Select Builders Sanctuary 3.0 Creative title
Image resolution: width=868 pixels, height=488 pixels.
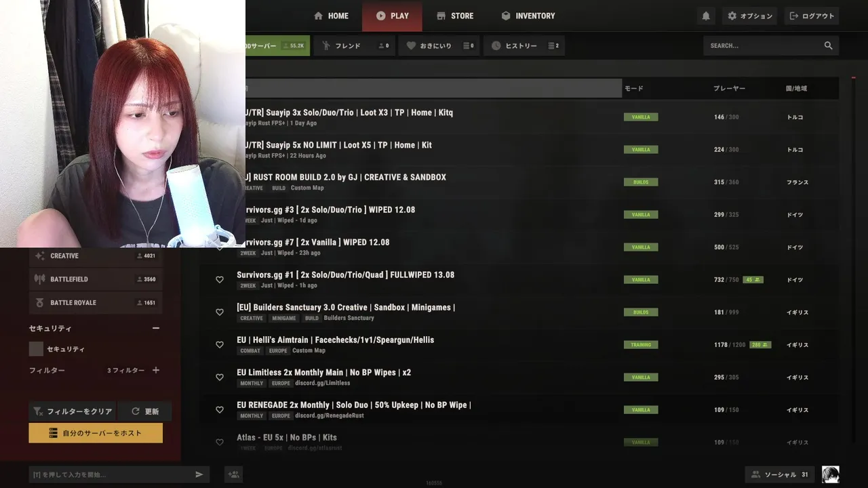click(x=346, y=307)
